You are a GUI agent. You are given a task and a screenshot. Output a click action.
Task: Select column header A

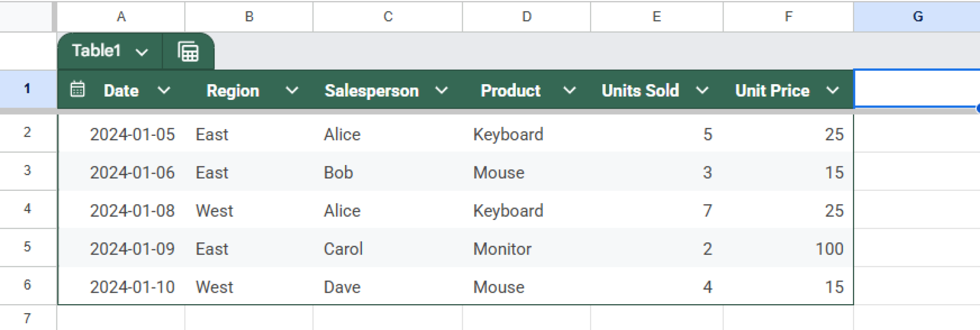click(121, 17)
